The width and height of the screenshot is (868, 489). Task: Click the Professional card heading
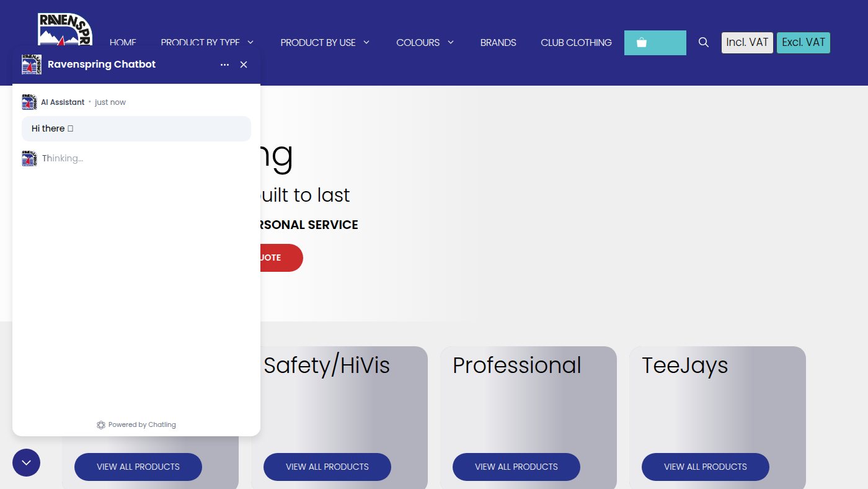(517, 366)
